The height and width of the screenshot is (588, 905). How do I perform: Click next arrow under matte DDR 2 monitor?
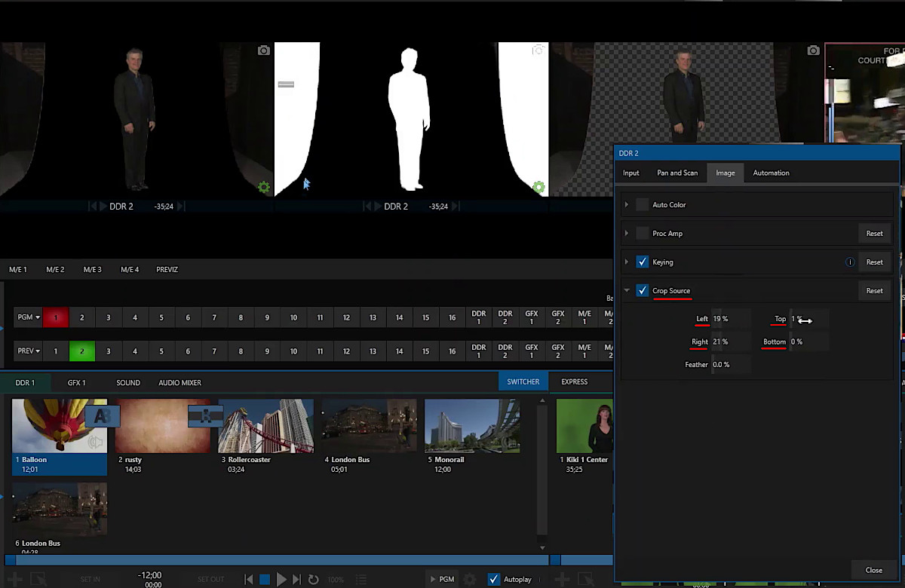(456, 206)
